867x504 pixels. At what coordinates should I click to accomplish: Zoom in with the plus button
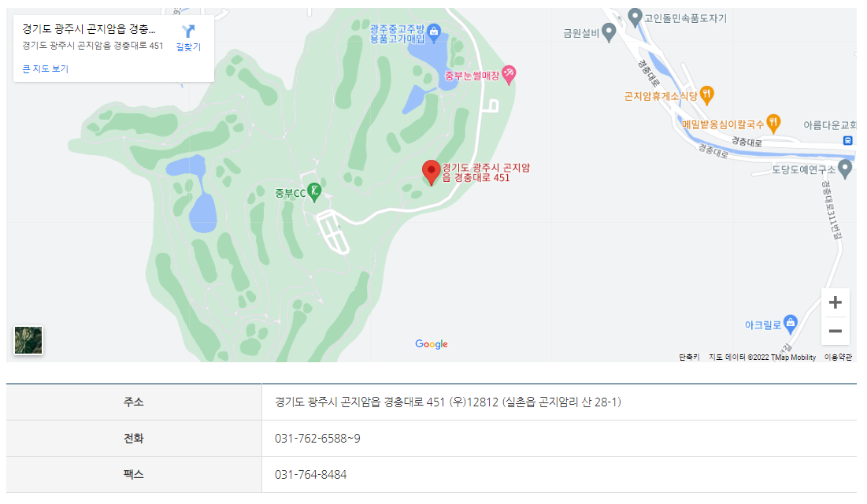coord(836,302)
